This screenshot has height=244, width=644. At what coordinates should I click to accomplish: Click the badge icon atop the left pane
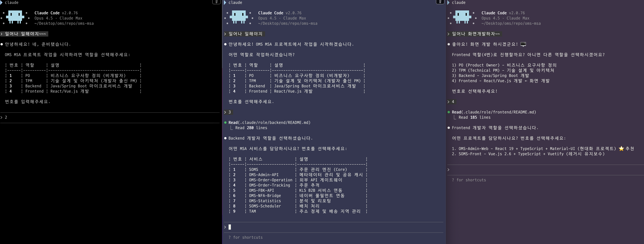217,2
